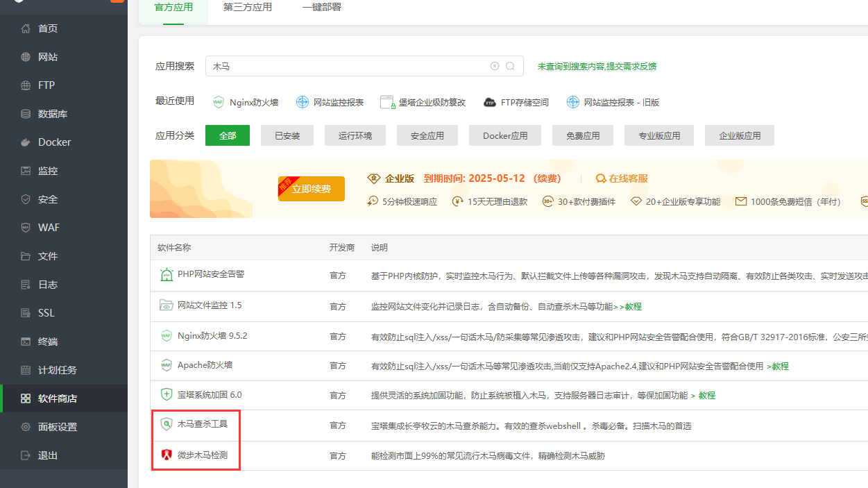Click the 开发商 column header
The image size is (868, 488).
pyautogui.click(x=342, y=248)
